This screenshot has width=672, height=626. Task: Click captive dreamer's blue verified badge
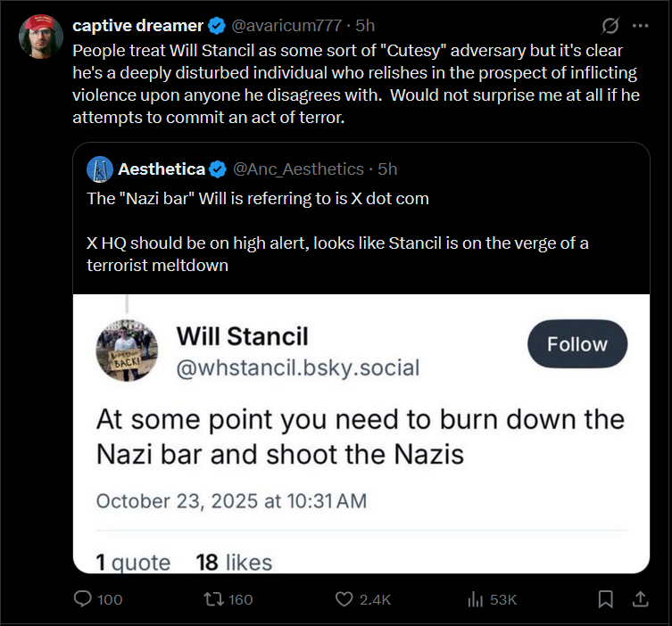[217, 26]
